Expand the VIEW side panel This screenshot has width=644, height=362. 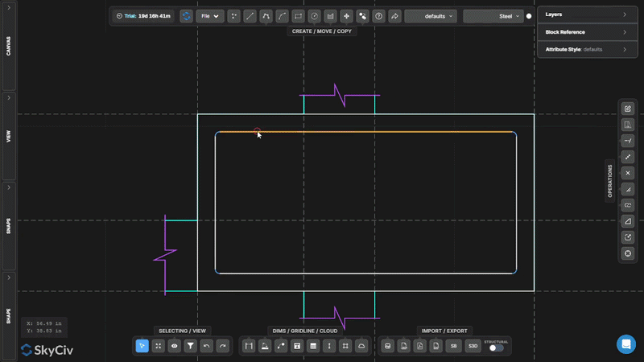[9, 136]
